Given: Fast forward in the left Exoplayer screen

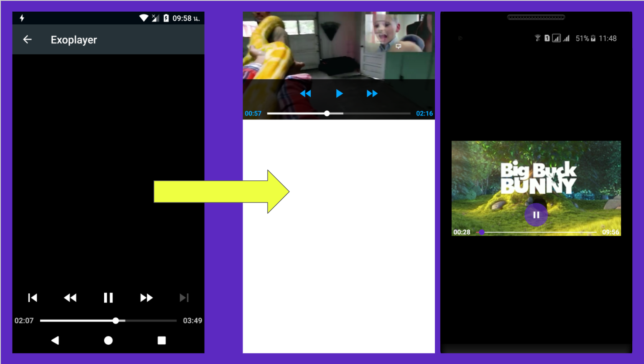Looking at the screenshot, I should click(x=146, y=297).
